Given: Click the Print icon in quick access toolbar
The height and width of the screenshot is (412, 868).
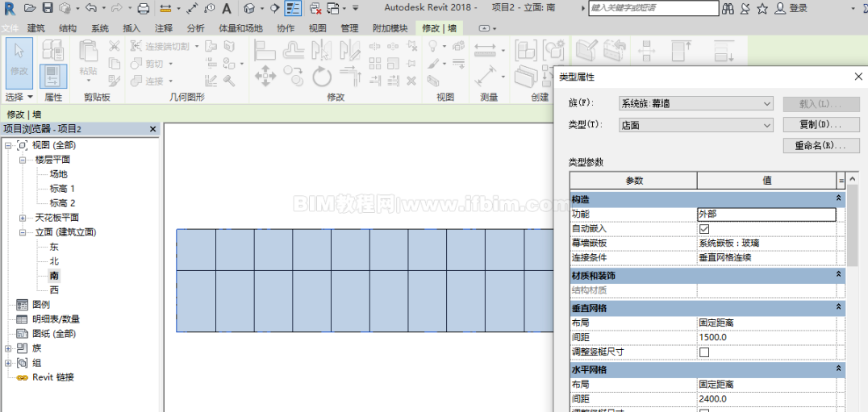Looking at the screenshot, I should point(144,8).
